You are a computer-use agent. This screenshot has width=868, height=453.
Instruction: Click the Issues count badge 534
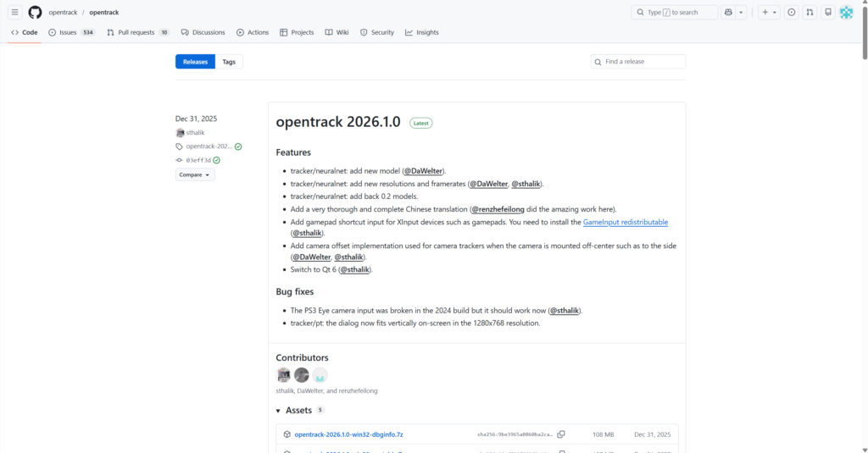click(x=87, y=32)
